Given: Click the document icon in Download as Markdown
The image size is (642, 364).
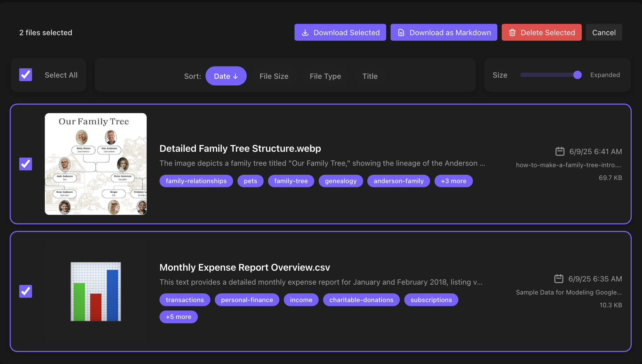Looking at the screenshot, I should coord(401,32).
